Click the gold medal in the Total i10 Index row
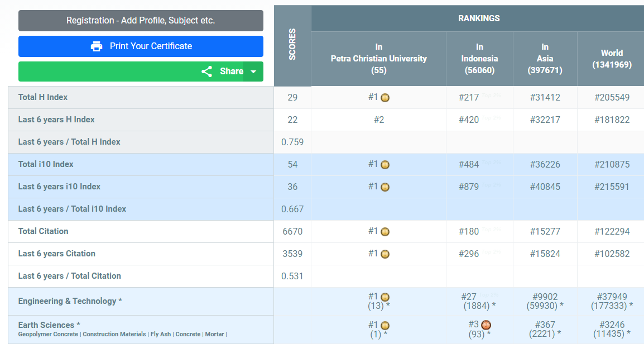 click(x=385, y=165)
